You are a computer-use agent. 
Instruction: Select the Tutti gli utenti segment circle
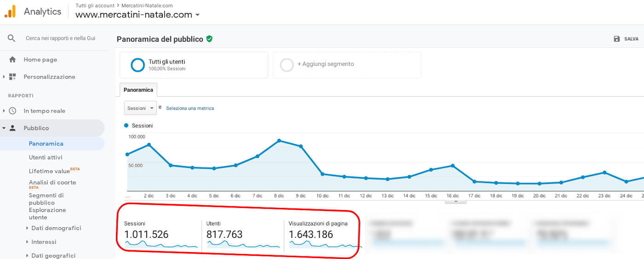[x=138, y=65]
